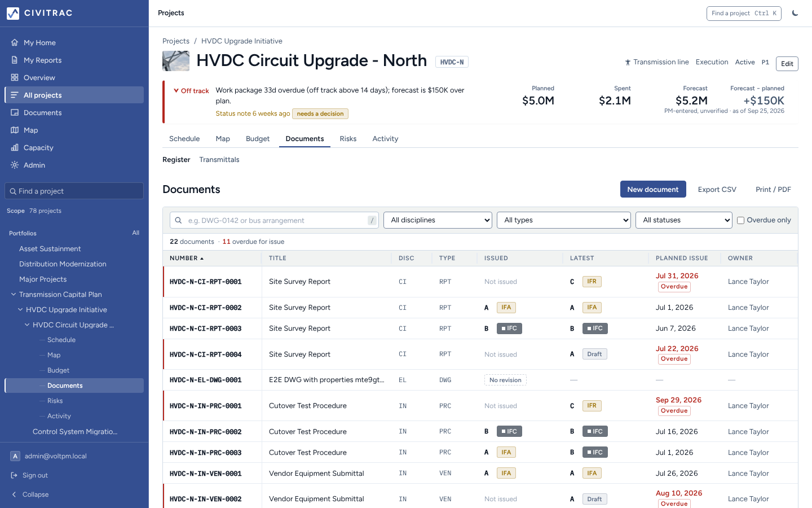Open the All disciplines dropdown
The height and width of the screenshot is (508, 812).
point(438,220)
